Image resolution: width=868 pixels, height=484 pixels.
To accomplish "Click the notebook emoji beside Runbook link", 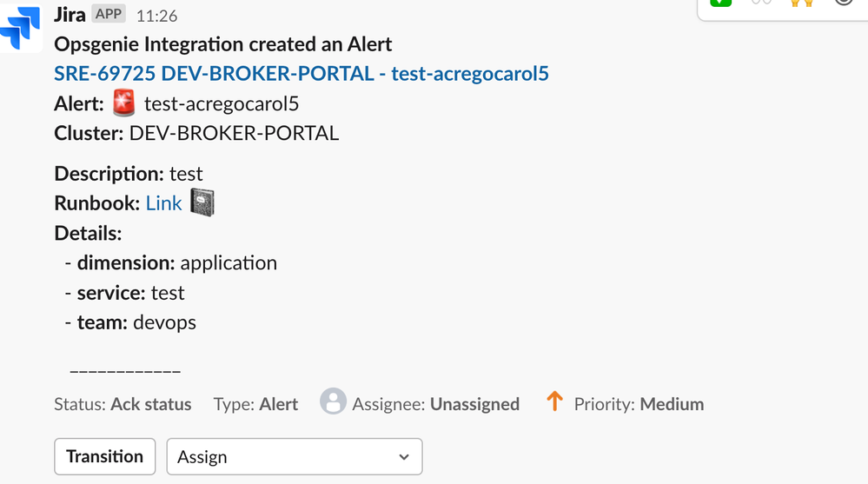I will tap(202, 202).
